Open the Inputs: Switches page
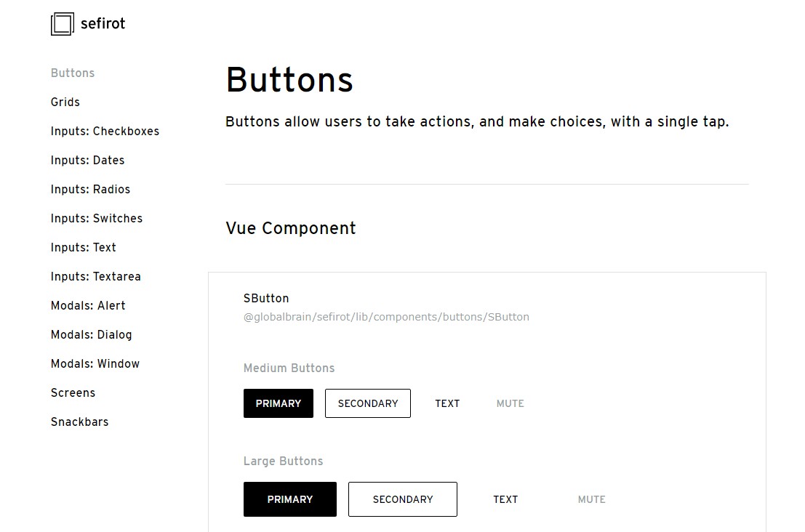The height and width of the screenshot is (532, 805). click(97, 219)
